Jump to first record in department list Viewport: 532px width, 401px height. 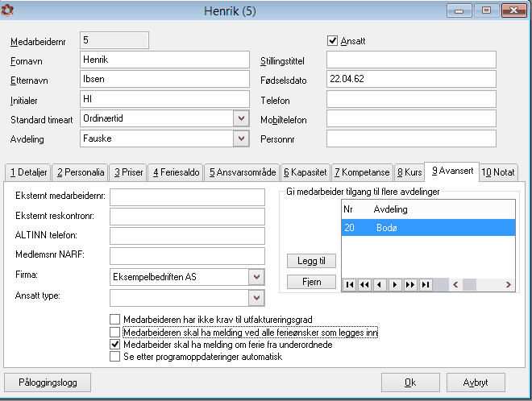coord(350,285)
